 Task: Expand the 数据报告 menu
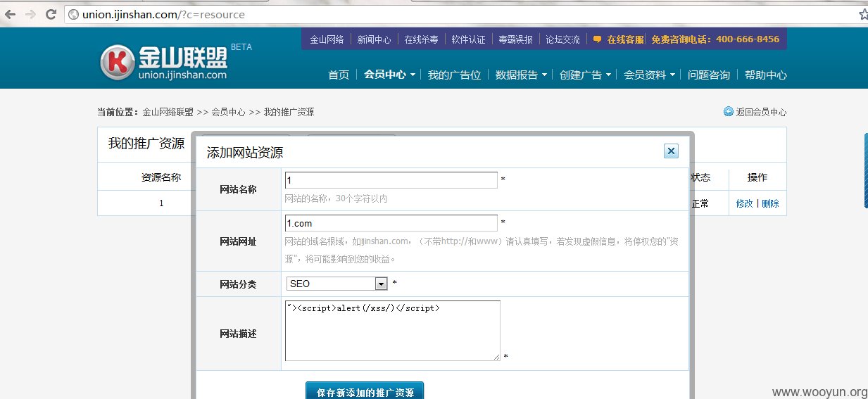[x=521, y=75]
